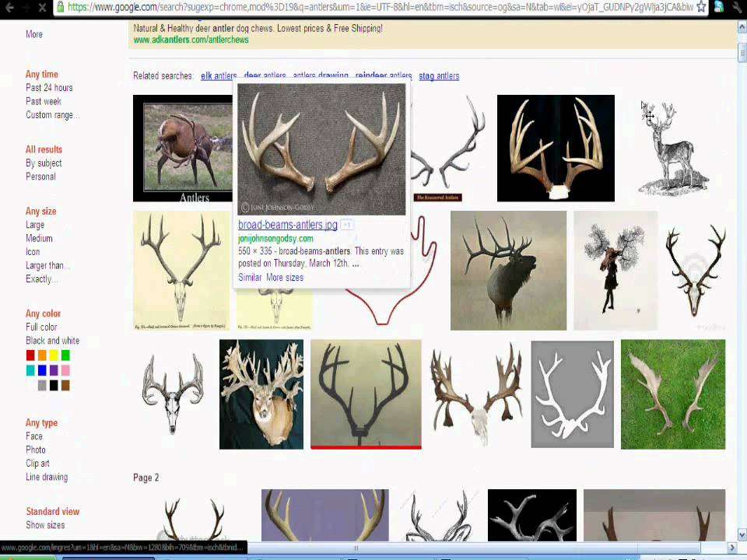Stop loading with the X button
747x560 pixels.
[x=42, y=7]
